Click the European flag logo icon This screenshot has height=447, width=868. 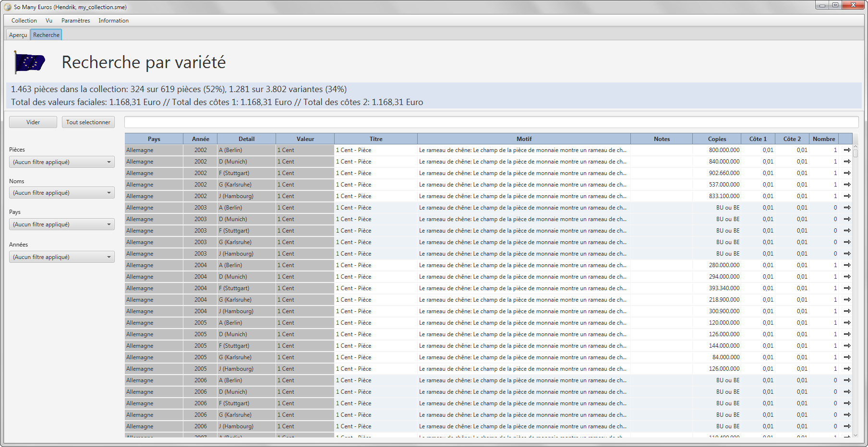click(29, 62)
